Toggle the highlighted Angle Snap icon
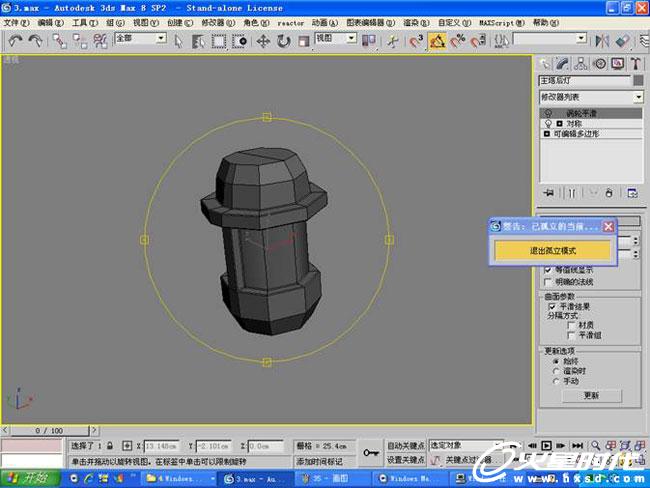Image resolution: width=650 pixels, height=488 pixels. click(x=437, y=41)
